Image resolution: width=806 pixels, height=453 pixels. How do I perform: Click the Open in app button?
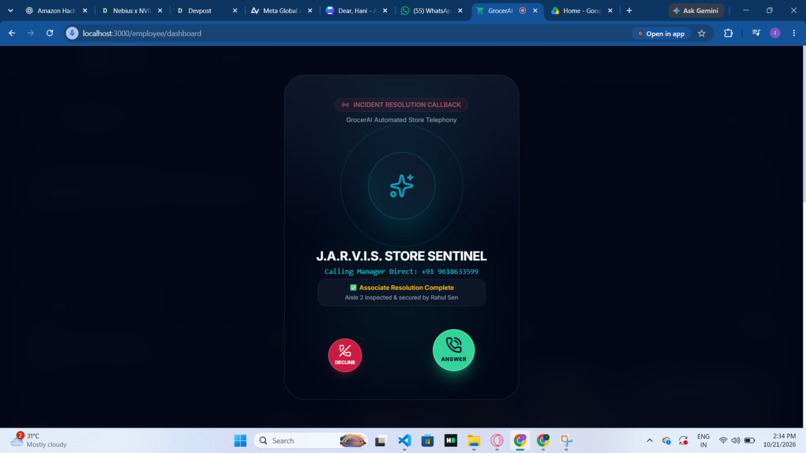click(661, 33)
